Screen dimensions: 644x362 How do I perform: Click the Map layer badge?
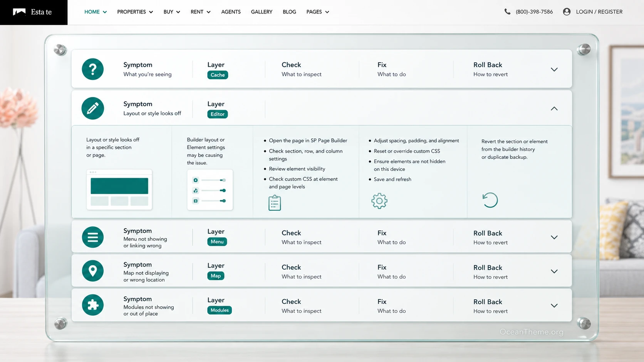pos(216,276)
